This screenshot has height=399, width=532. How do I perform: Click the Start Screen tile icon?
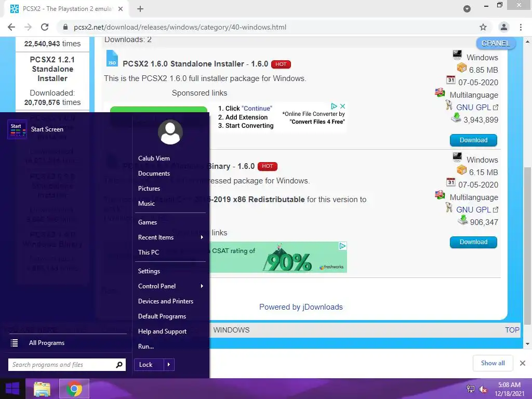(17, 129)
